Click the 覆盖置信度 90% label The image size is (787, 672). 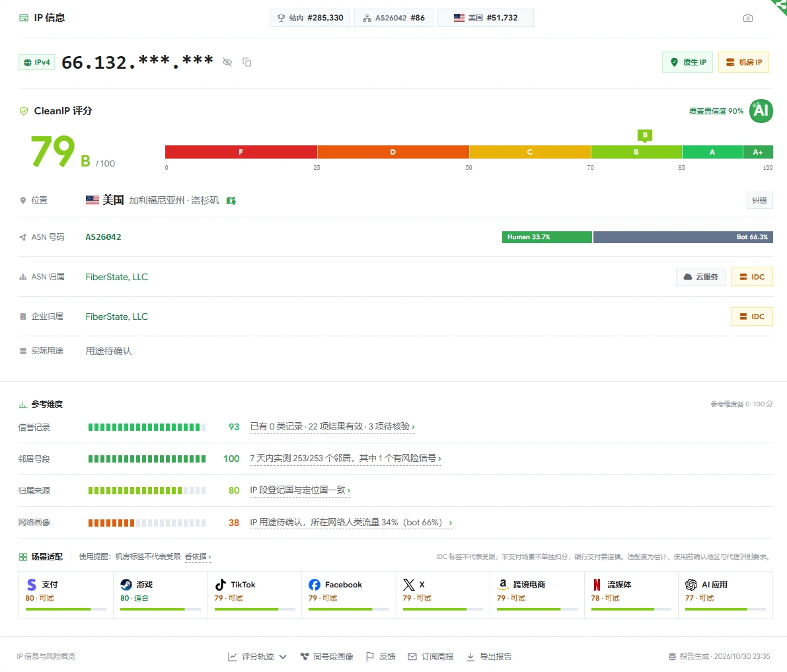click(716, 111)
